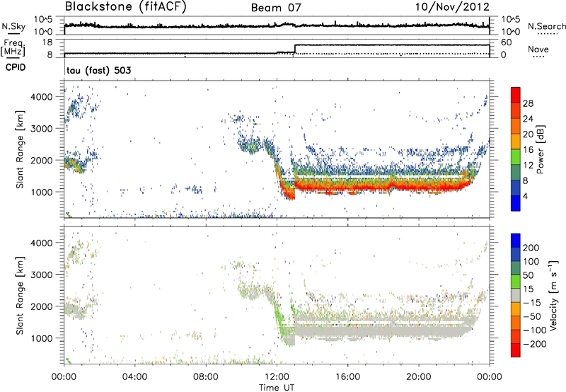Click the Power [dB] colorbar title
566x392 pixels.
tap(541, 149)
